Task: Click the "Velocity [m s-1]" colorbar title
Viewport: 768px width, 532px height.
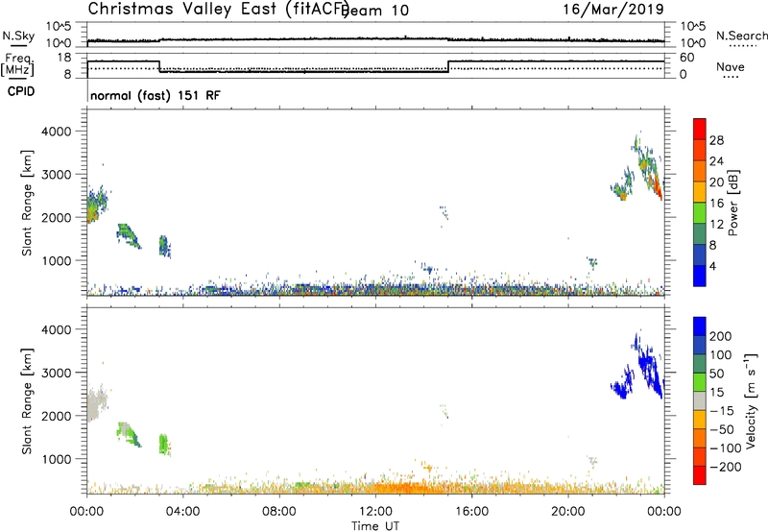Action: [x=751, y=400]
